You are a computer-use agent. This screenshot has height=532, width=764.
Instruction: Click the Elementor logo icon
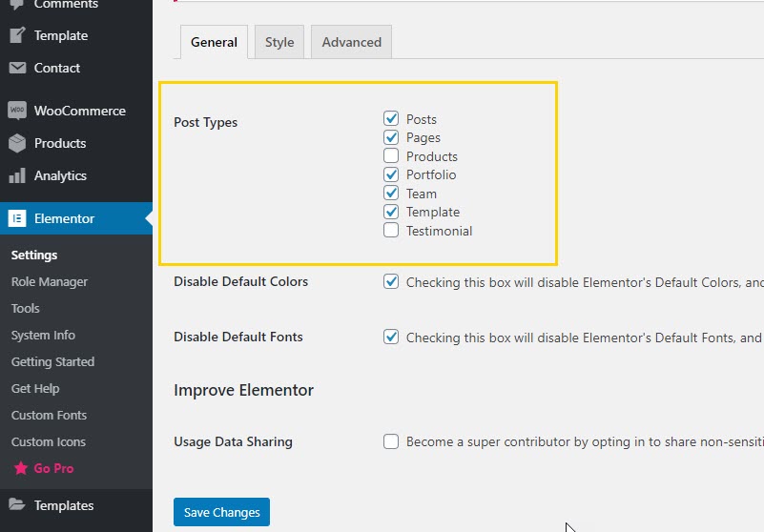17,218
